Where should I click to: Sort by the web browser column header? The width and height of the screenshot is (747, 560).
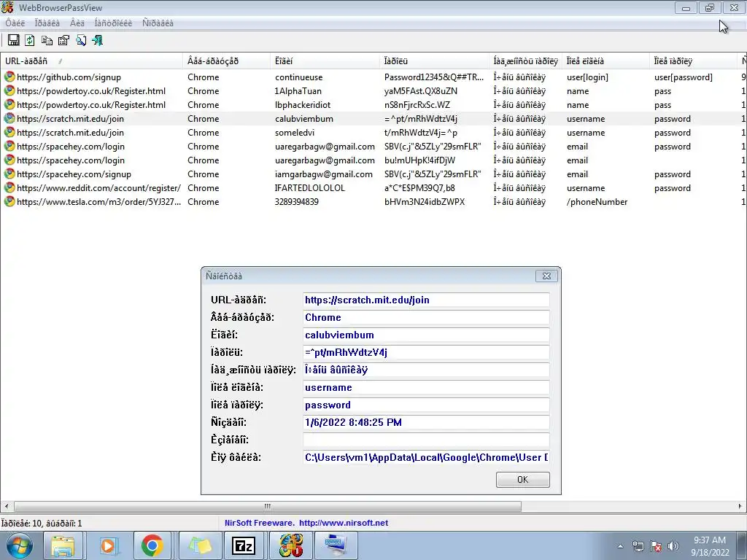tap(226, 61)
